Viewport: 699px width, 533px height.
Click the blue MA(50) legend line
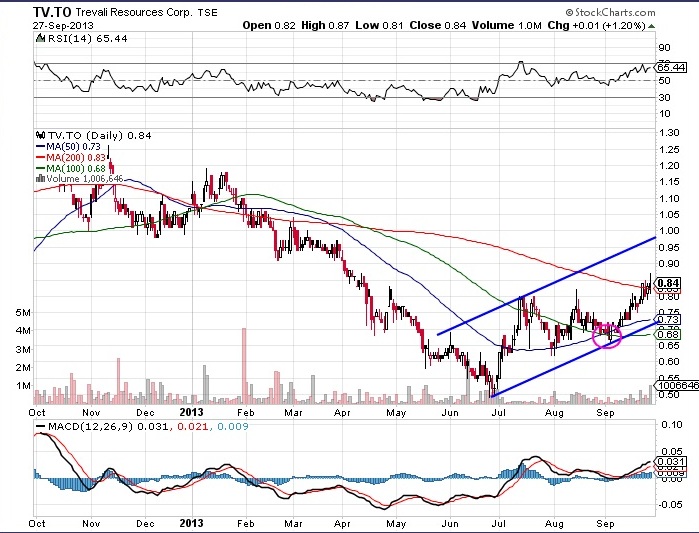tap(40, 147)
